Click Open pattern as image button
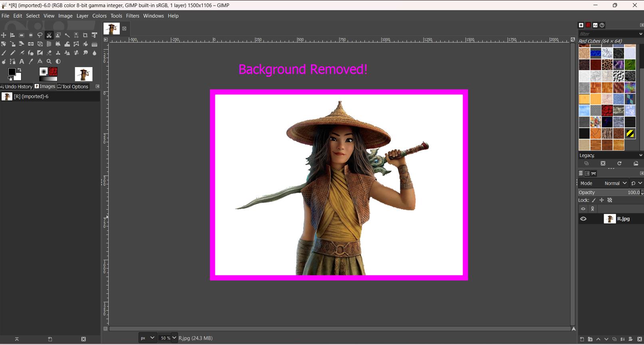 (x=636, y=164)
